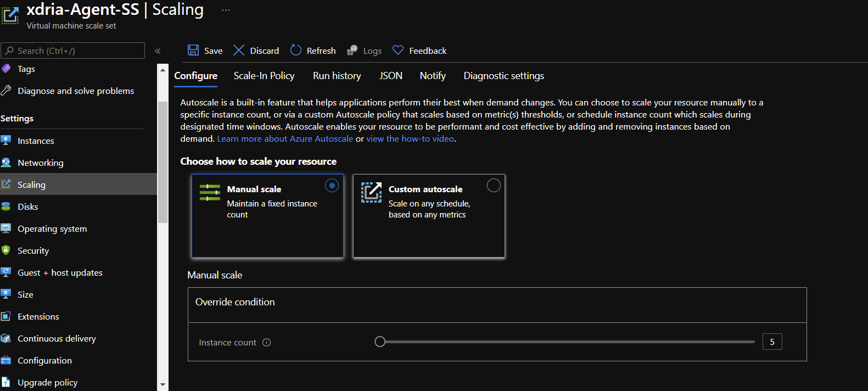
Task: Click the Feedback heart icon
Action: (x=398, y=50)
